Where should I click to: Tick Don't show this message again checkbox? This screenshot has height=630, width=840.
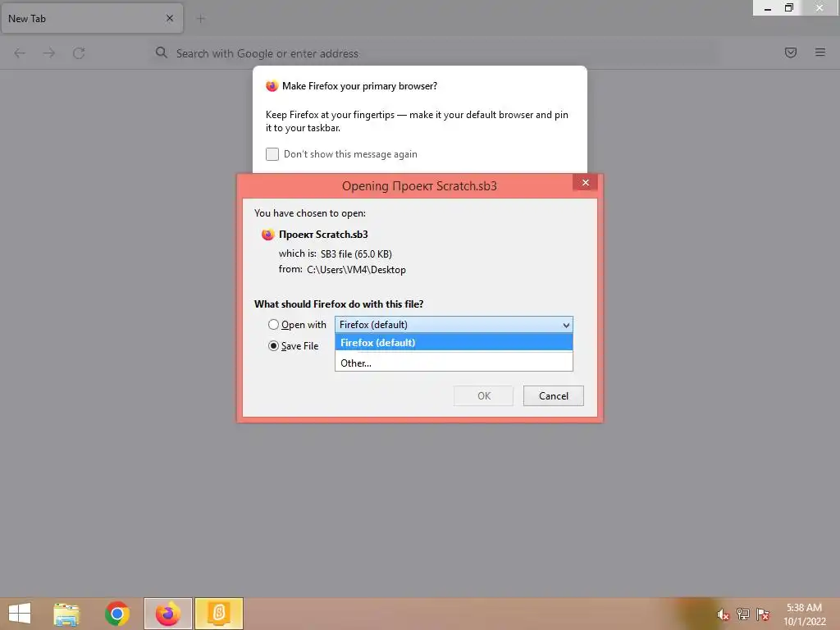click(272, 154)
